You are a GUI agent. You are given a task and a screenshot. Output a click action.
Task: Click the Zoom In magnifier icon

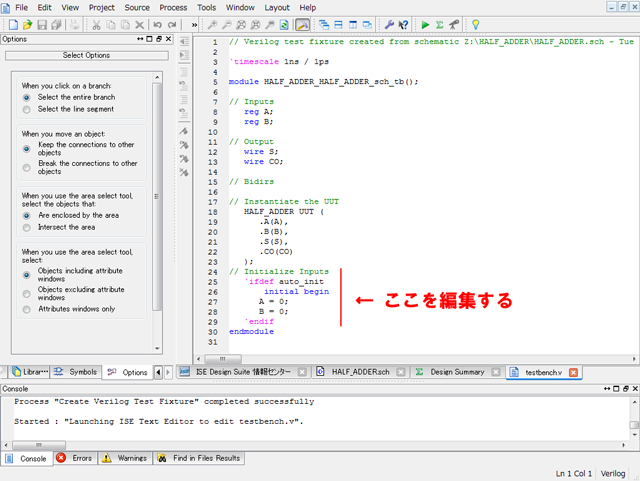[212, 25]
